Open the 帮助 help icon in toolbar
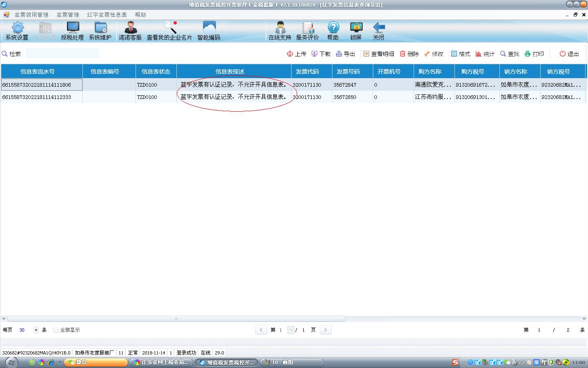The height and width of the screenshot is (368, 588). 333,31
